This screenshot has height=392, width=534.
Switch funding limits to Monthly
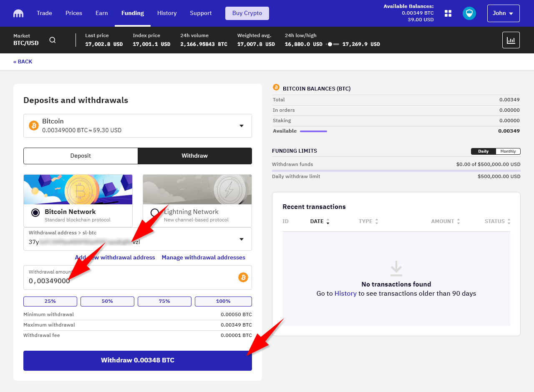pos(508,151)
